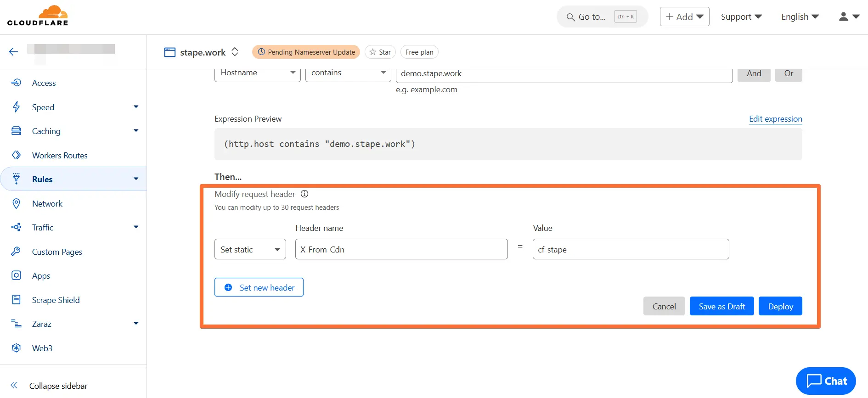Click the And condition button
Image resolution: width=868 pixels, height=398 pixels.
click(x=754, y=74)
